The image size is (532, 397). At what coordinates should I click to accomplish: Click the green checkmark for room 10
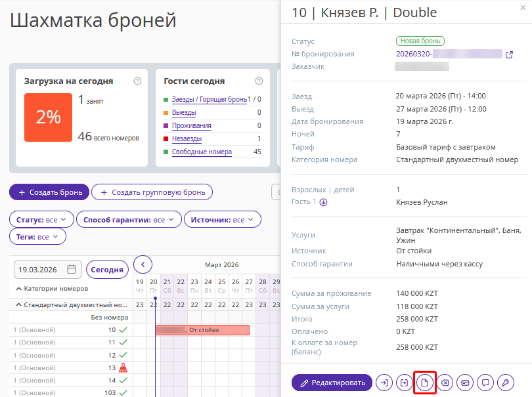pyautogui.click(x=123, y=329)
